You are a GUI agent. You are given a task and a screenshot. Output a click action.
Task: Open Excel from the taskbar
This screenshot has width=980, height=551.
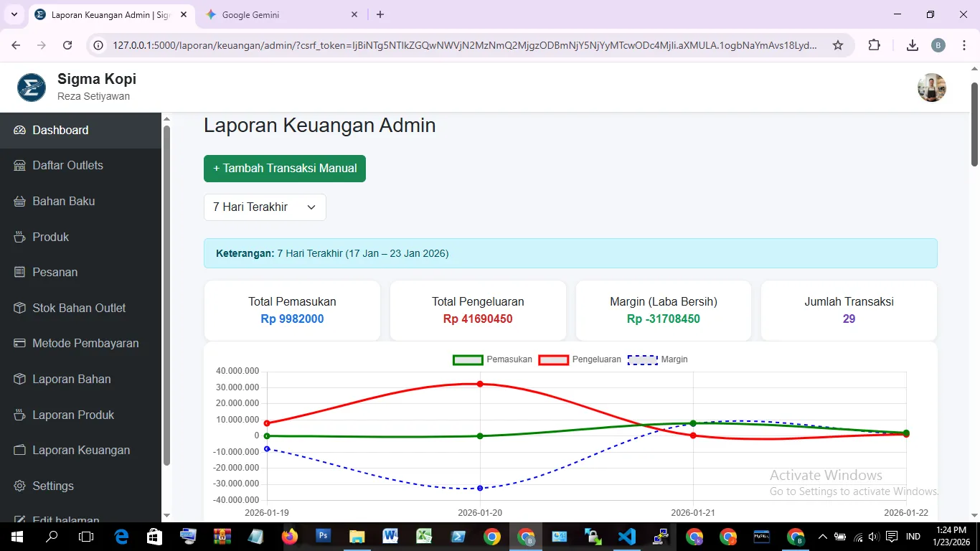(x=425, y=537)
